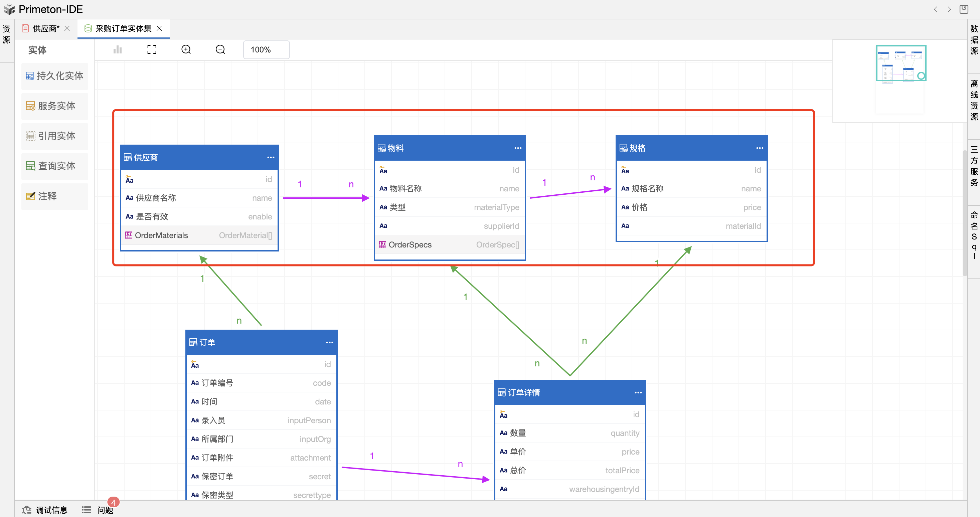Click the bar chart toolbar icon

coord(118,49)
